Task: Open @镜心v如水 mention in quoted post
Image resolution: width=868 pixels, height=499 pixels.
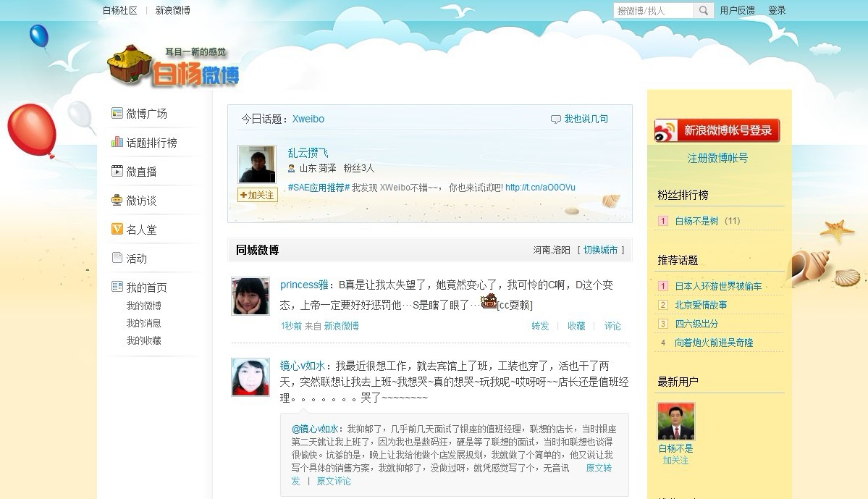Action: click(315, 429)
